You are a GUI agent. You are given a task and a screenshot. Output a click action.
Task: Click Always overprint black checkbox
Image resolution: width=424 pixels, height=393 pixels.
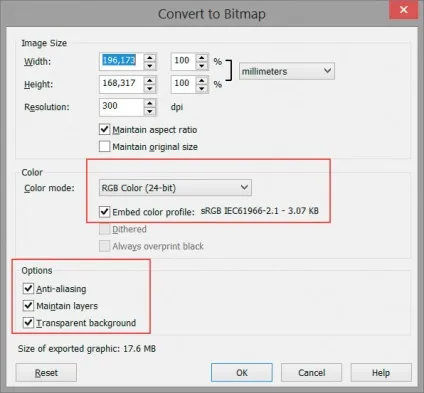tap(104, 246)
